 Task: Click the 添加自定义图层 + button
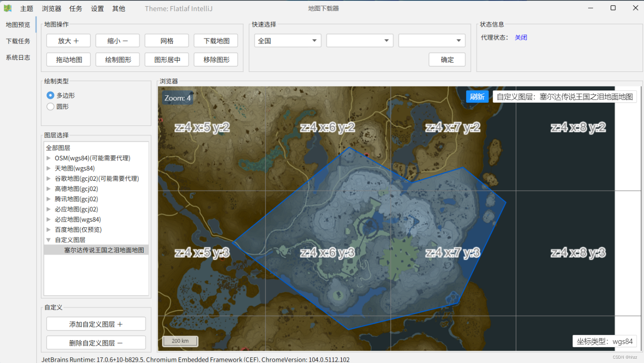[x=96, y=324]
